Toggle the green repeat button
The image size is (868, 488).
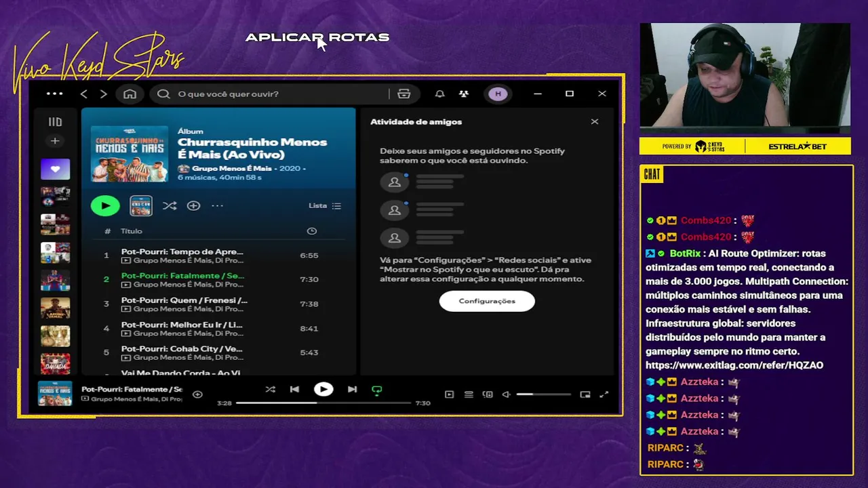[x=377, y=390]
